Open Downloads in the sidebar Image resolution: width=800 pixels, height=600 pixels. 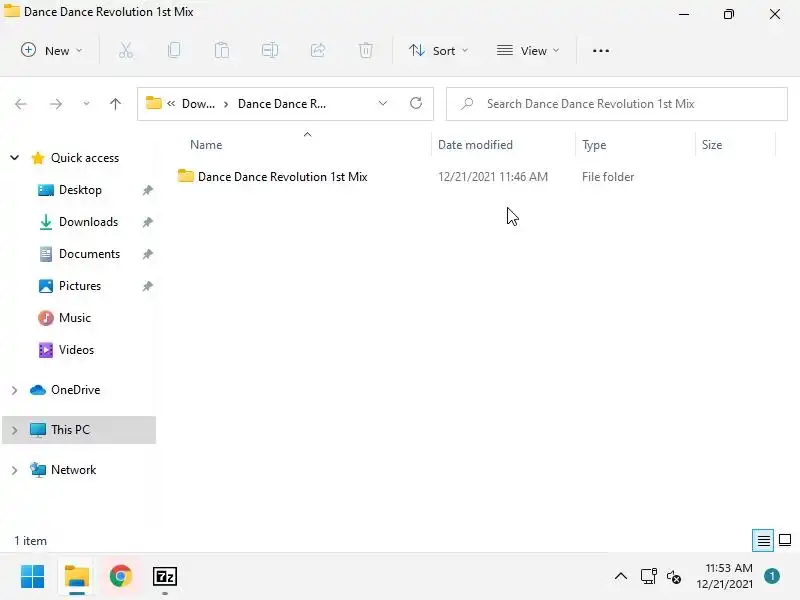click(x=88, y=222)
